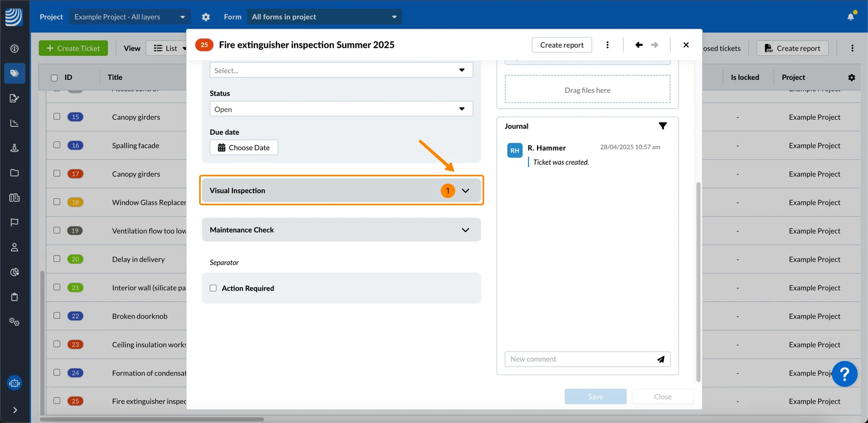Expand the Maintenance Check section

[341, 230]
